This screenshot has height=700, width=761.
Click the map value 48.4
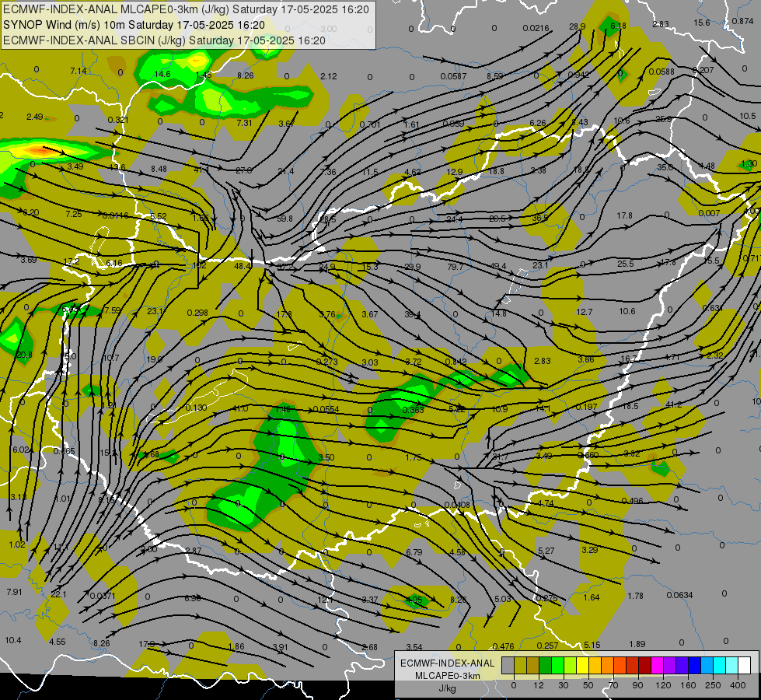click(243, 266)
